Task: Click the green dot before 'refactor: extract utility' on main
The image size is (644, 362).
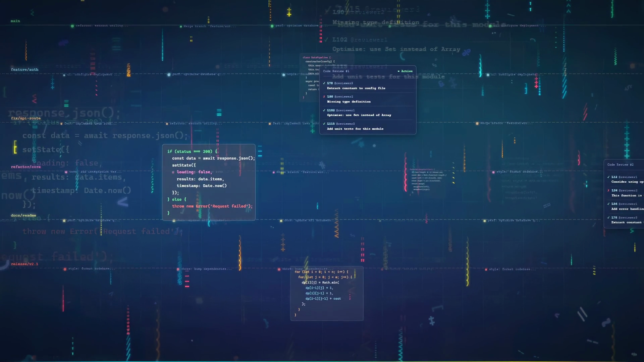Action: pos(72,26)
